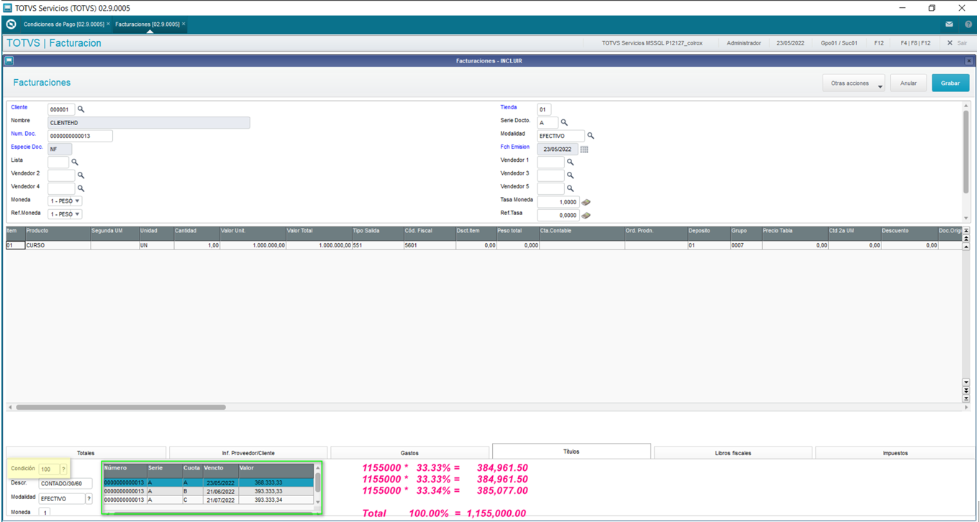Click the TOTVS logo in the tab bar
980x522 pixels.
click(x=11, y=24)
